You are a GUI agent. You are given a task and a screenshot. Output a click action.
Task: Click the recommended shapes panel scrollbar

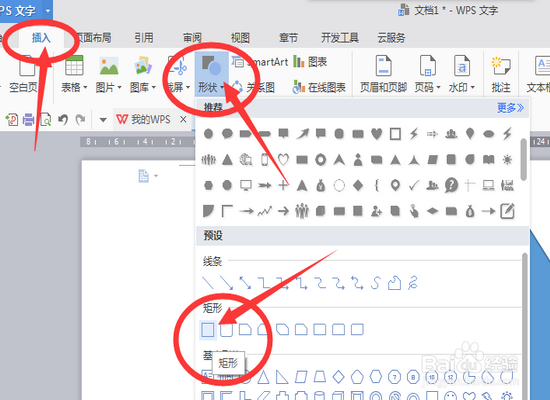(524, 160)
